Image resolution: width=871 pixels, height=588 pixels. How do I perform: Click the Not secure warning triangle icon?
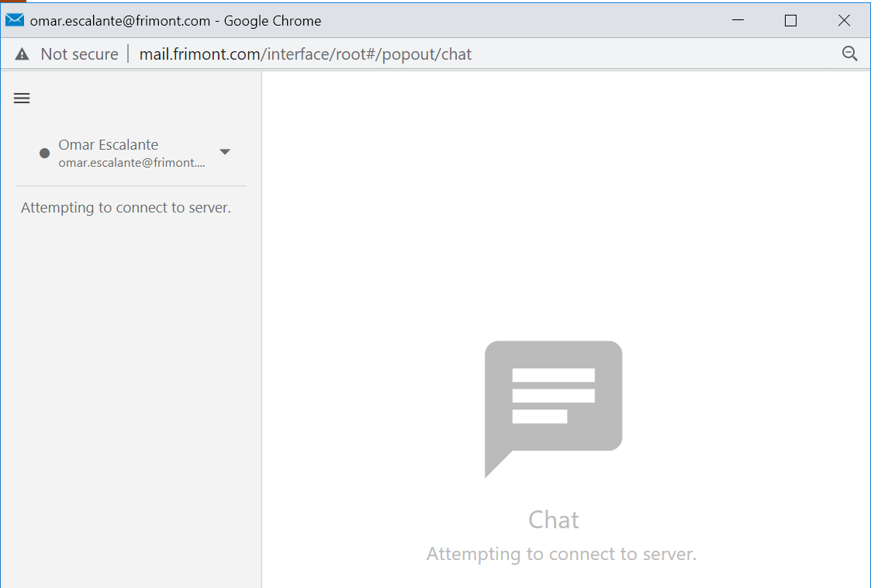22,54
